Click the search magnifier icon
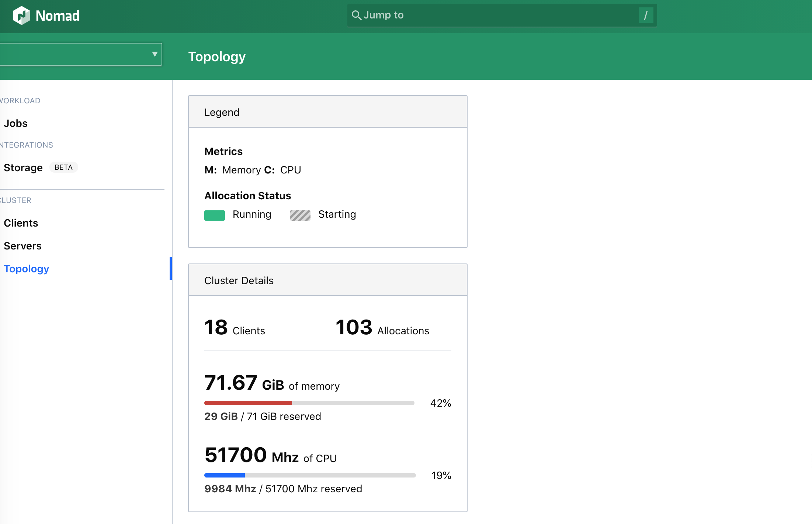Screen dimensions: 812x524 coord(356,15)
